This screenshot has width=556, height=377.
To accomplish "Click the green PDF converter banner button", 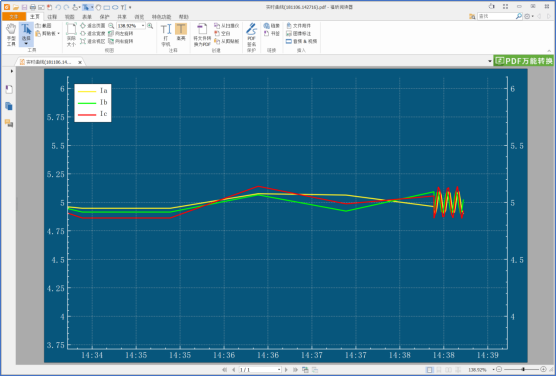I will click(524, 61).
